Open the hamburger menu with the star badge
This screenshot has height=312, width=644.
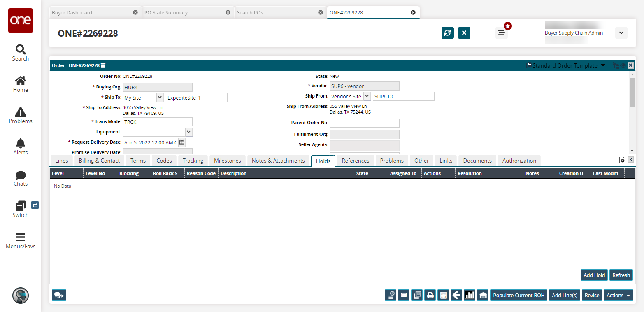(x=501, y=33)
